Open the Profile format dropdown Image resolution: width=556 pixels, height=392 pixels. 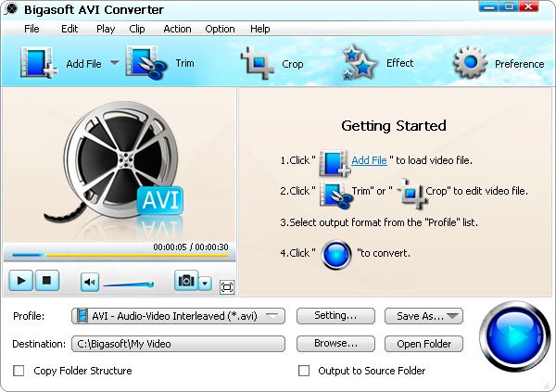point(178,316)
